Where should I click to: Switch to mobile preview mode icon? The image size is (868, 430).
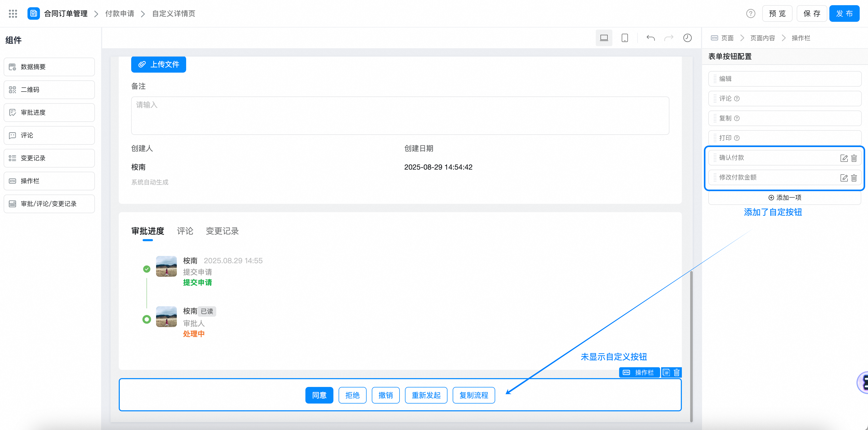tap(624, 38)
